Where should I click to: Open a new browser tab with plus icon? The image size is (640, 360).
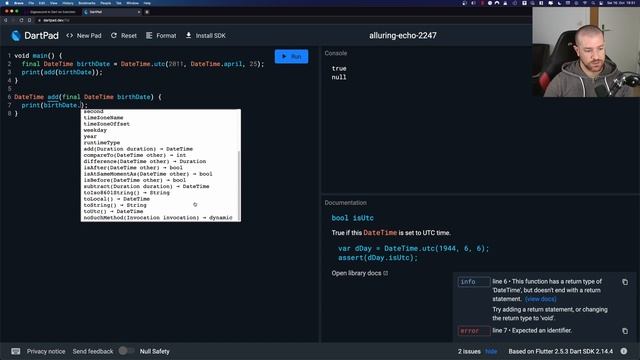tap(147, 12)
